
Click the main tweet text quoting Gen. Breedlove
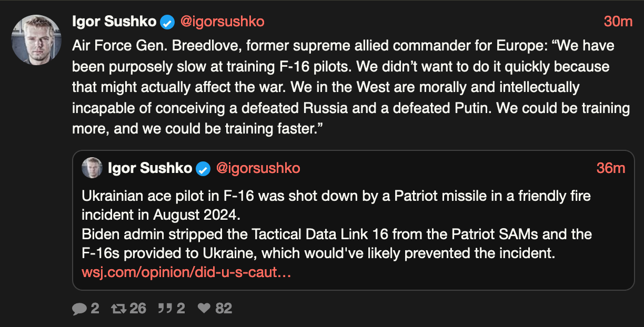click(351, 87)
